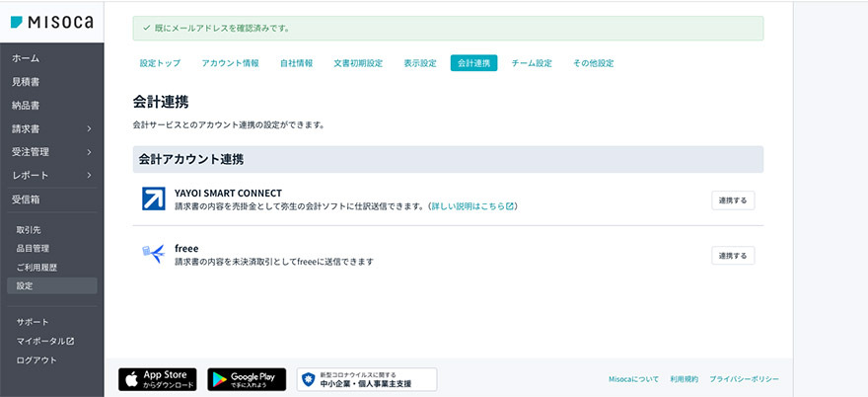This screenshot has height=397, width=868.
Task: Select ログアウト in the sidebar
Action: coord(36,359)
